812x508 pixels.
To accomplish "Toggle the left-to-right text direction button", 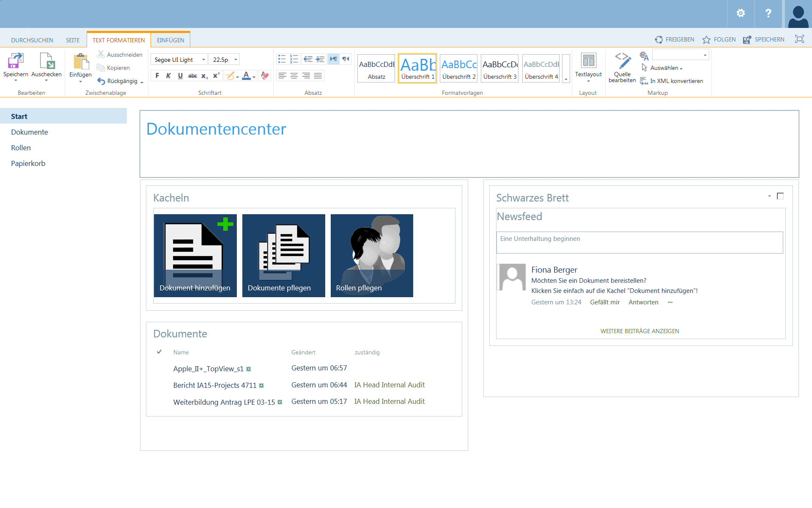I will tap(334, 59).
